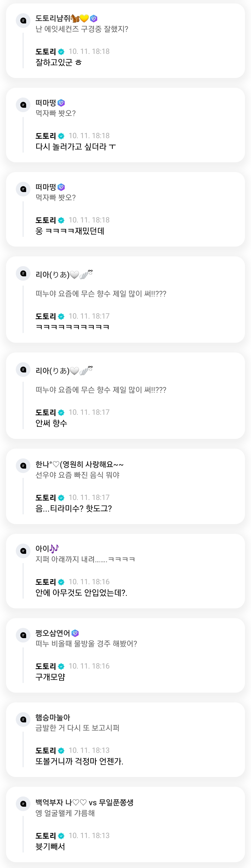
Task: Click verified checkmark above 다시 놀러가고 싶더라 reply
Action: point(61,136)
